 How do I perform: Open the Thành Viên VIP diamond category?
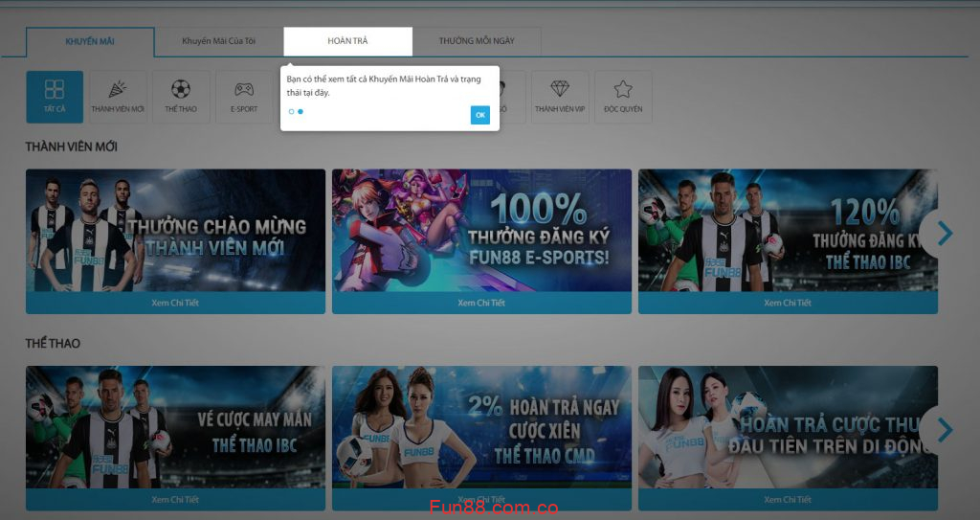560,97
